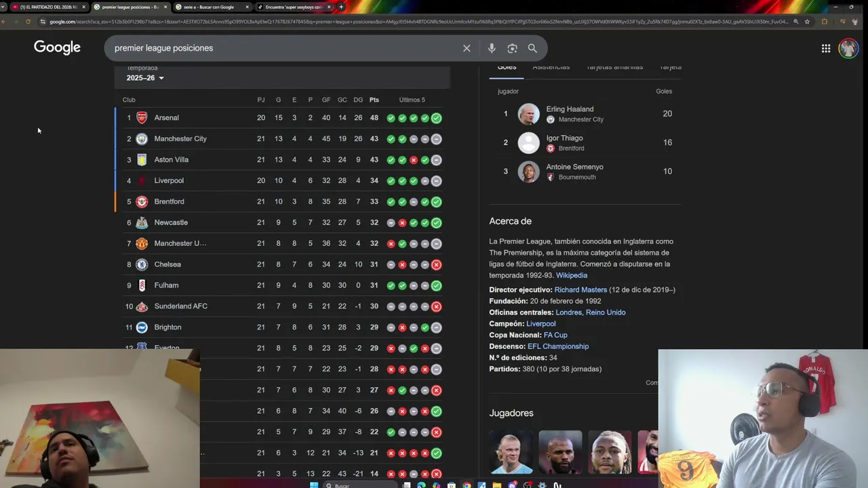The width and height of the screenshot is (868, 488).
Task: Select the Tarjetas amarillas stats tab
Action: click(614, 68)
